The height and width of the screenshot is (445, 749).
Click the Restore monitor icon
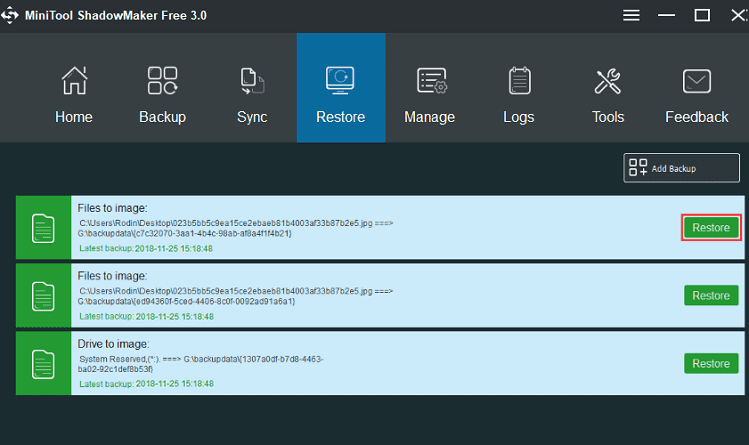click(340, 80)
